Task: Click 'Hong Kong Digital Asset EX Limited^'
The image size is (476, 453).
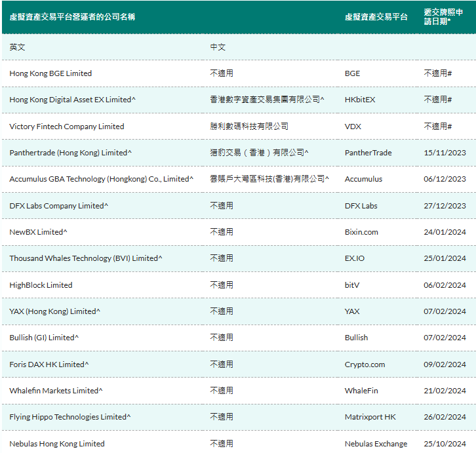Action: coord(72,100)
